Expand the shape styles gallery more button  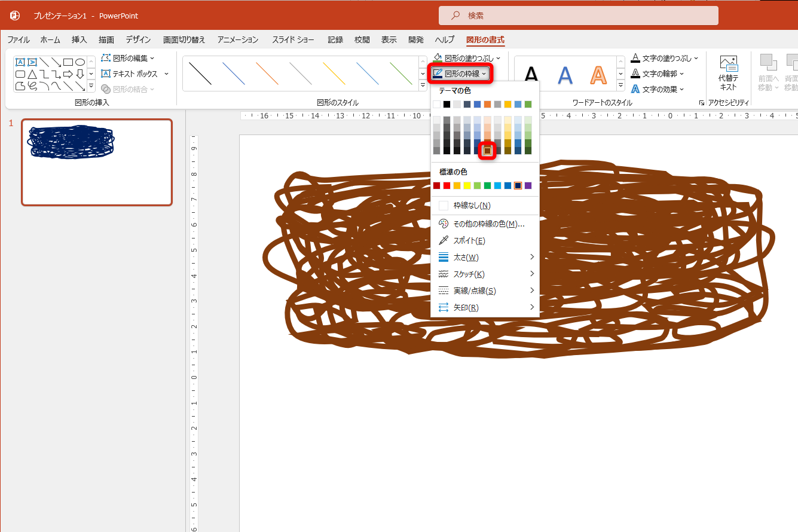click(x=423, y=85)
